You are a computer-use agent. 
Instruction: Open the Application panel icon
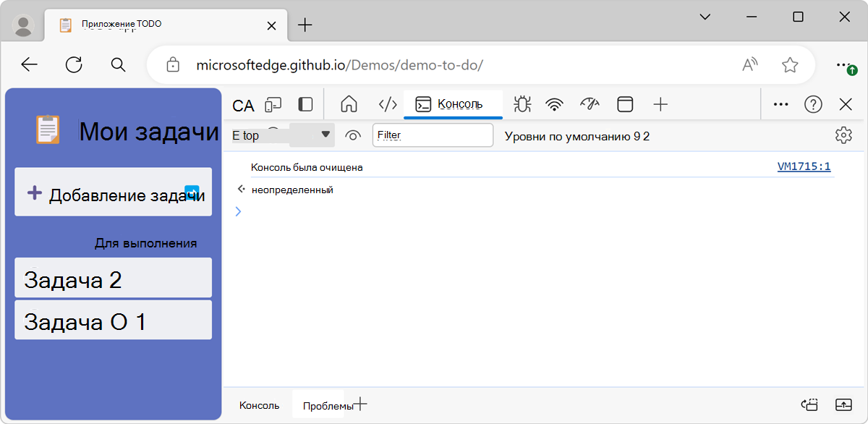[625, 103]
